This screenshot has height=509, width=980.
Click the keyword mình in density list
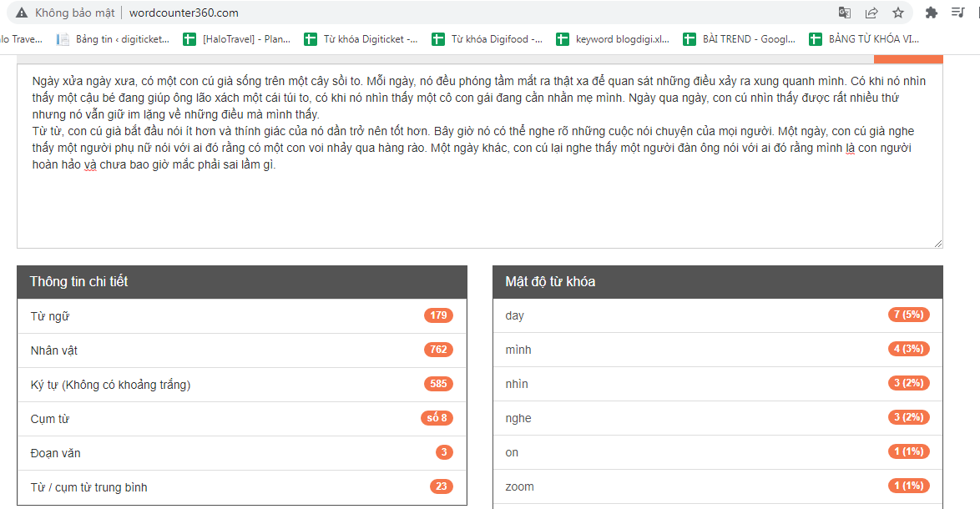tap(518, 350)
